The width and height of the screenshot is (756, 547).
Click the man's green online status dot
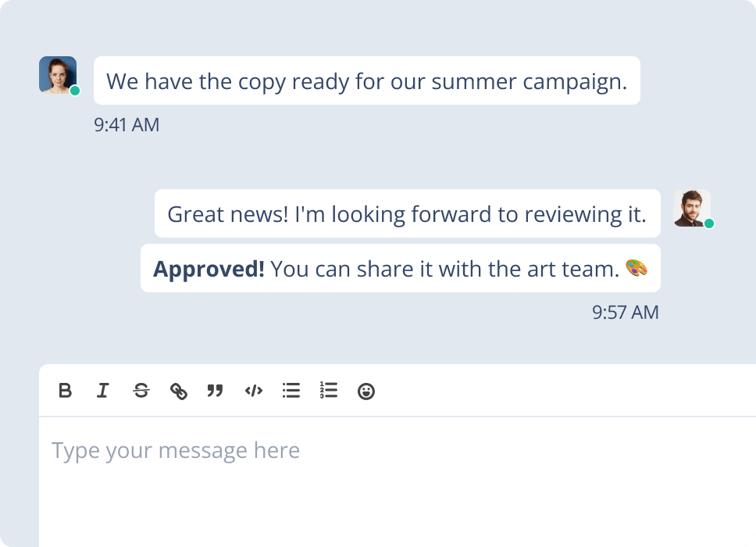[709, 223]
